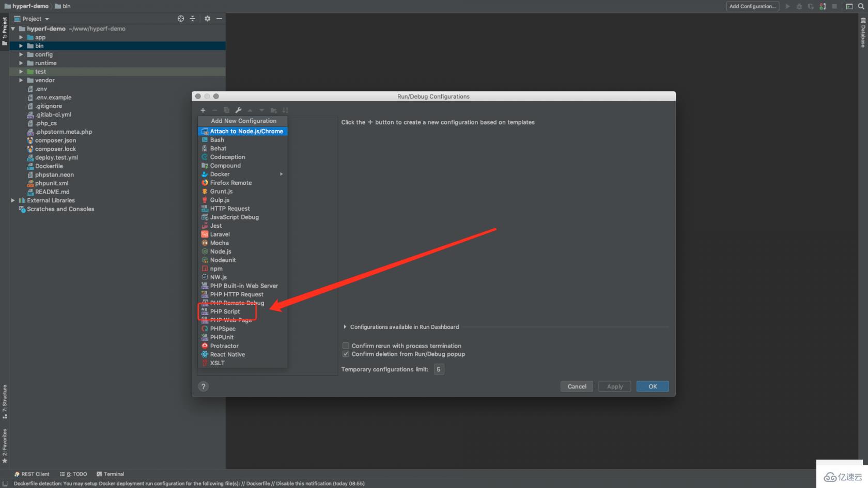Open the Database side panel tab

863,33
